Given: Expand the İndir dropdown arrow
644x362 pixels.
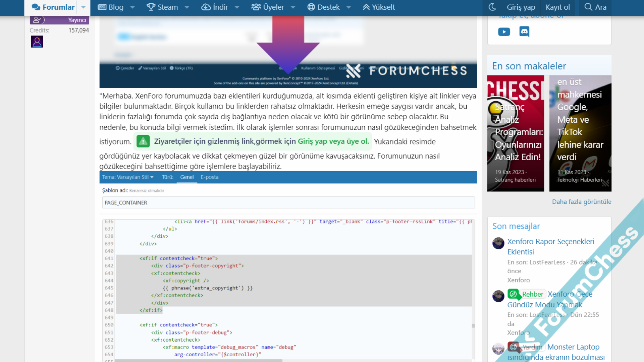Looking at the screenshot, I should 237,7.
